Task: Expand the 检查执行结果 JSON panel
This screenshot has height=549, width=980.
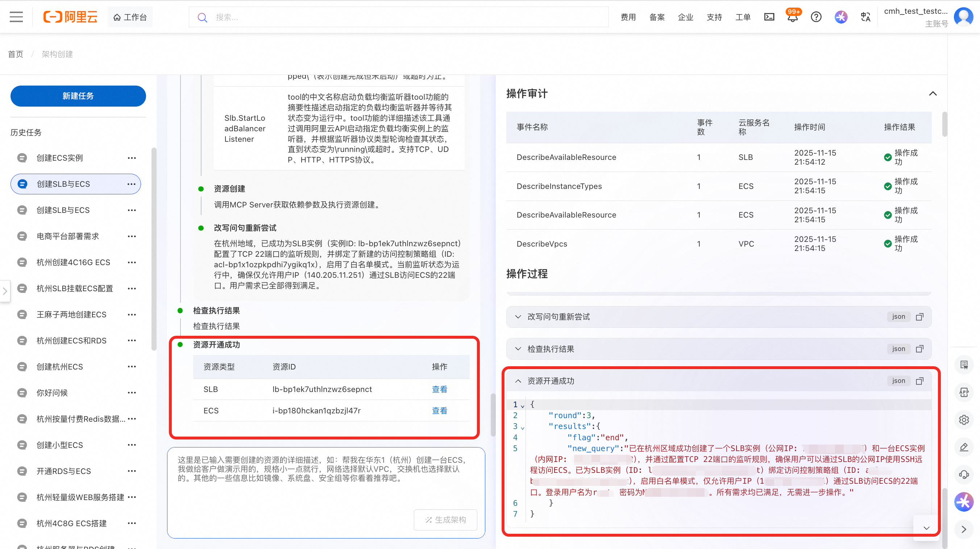Action: (x=518, y=349)
